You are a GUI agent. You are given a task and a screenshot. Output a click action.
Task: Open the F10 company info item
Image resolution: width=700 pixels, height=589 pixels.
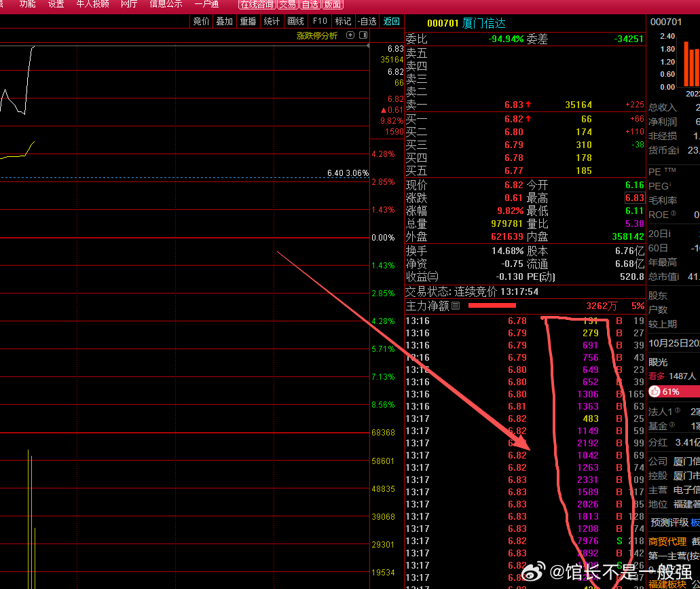pyautogui.click(x=320, y=22)
